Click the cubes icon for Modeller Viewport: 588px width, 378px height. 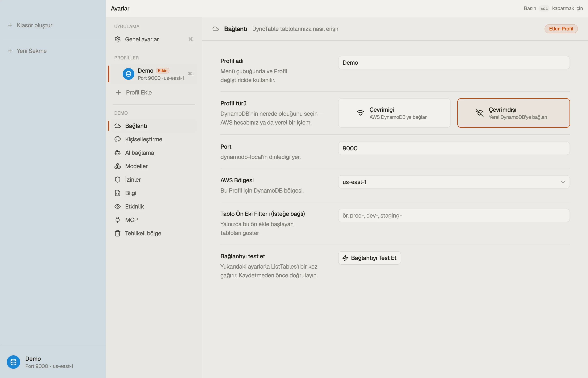pyautogui.click(x=118, y=166)
